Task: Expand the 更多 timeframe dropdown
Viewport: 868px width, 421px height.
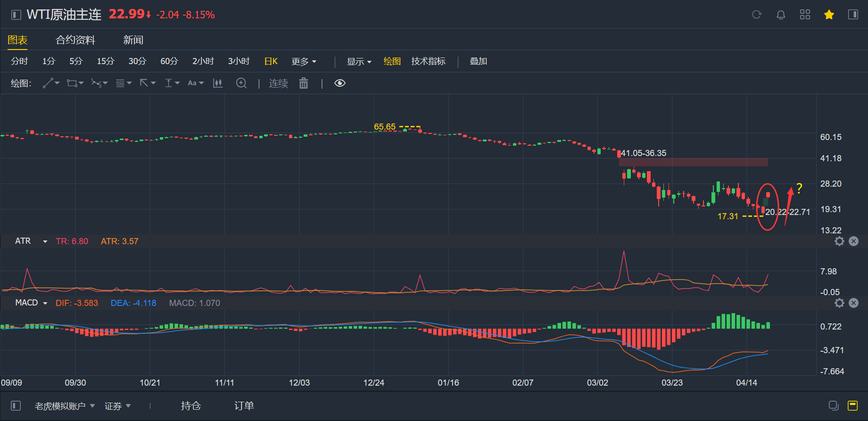Action: click(304, 62)
